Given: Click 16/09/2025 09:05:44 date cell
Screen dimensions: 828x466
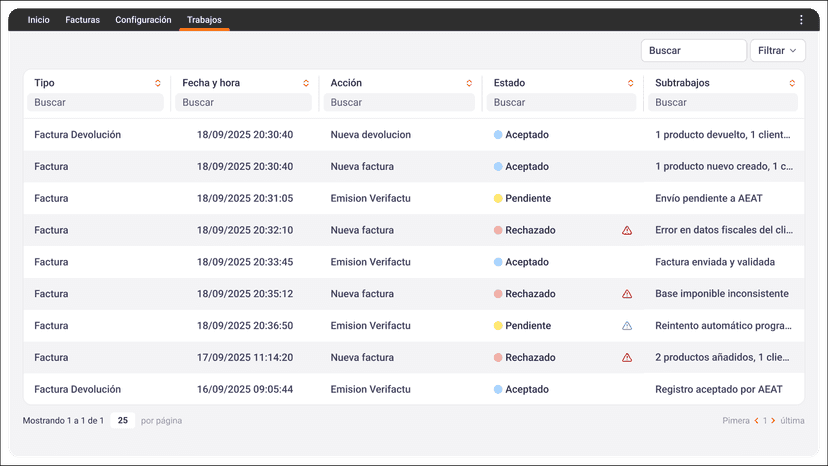Looking at the screenshot, I should tap(245, 389).
